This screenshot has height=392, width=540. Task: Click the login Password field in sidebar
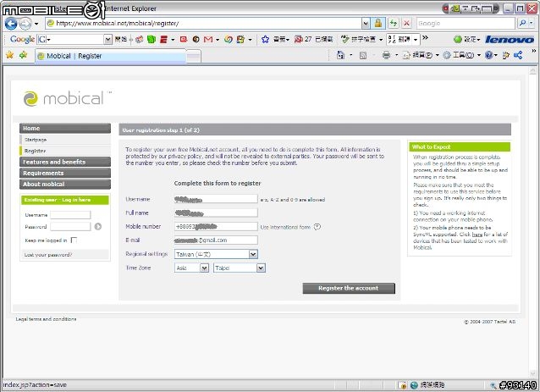pyautogui.click(x=70, y=227)
